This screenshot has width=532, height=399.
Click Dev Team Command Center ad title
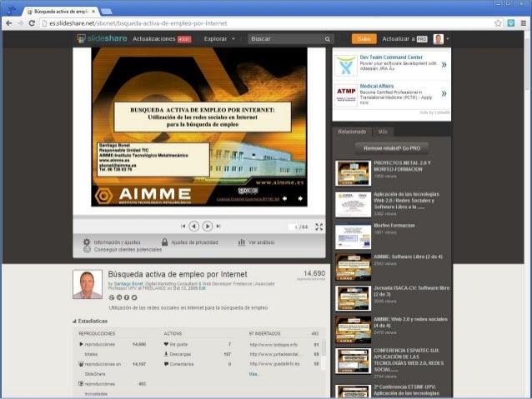[391, 57]
